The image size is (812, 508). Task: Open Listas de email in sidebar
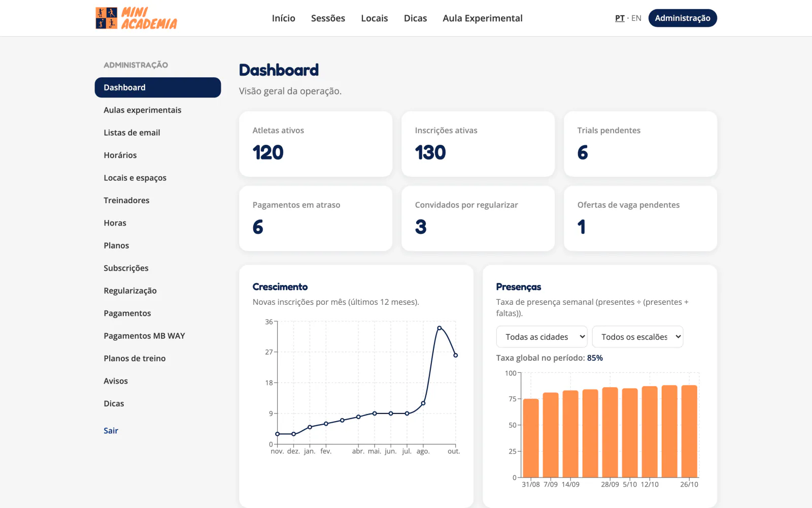158,133
